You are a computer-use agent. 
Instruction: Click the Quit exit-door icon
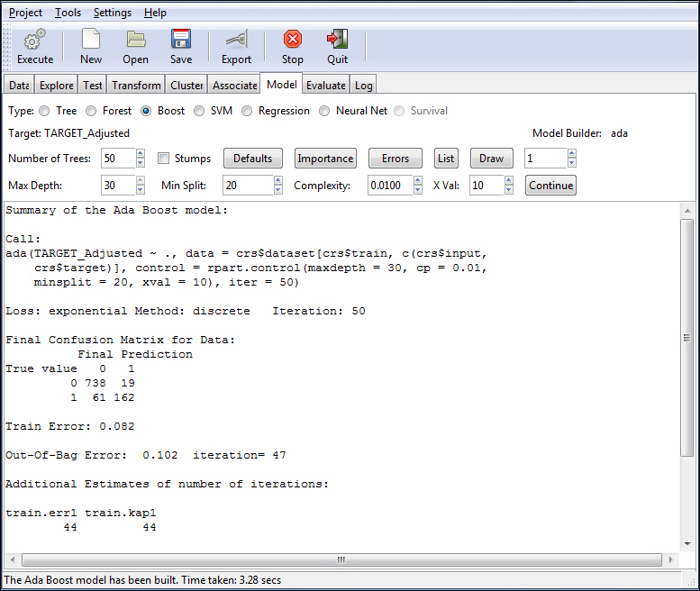coord(337,40)
